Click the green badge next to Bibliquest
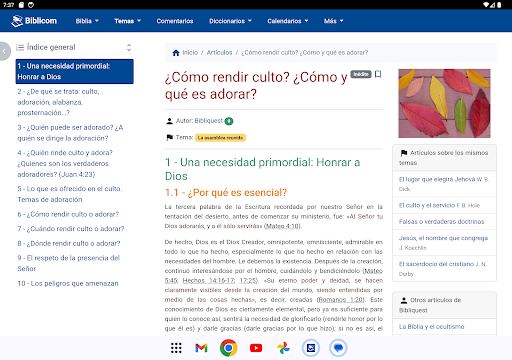 (229, 121)
